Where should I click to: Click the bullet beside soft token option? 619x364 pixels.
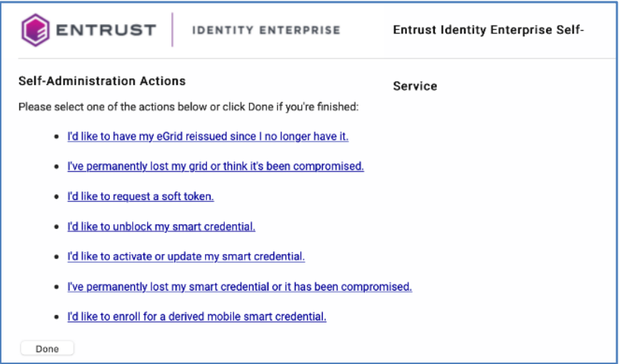[x=56, y=196]
